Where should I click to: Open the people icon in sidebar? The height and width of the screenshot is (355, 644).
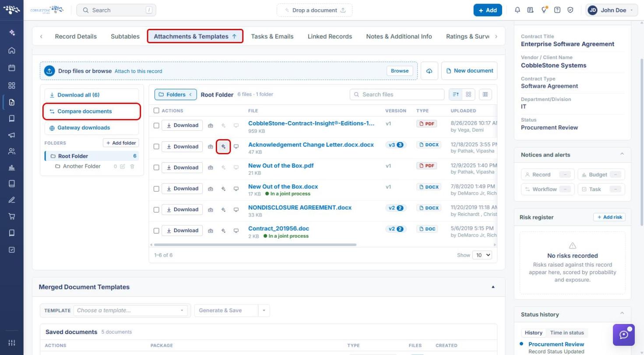[12, 152]
